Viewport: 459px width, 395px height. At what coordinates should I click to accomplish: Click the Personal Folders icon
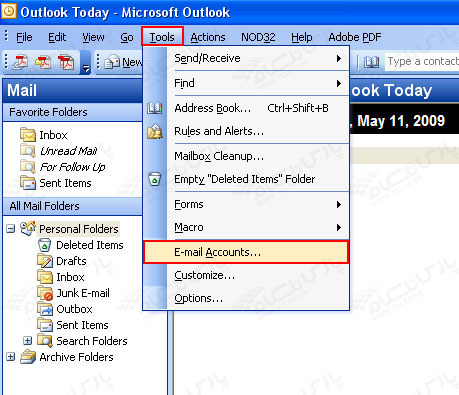click(x=28, y=228)
